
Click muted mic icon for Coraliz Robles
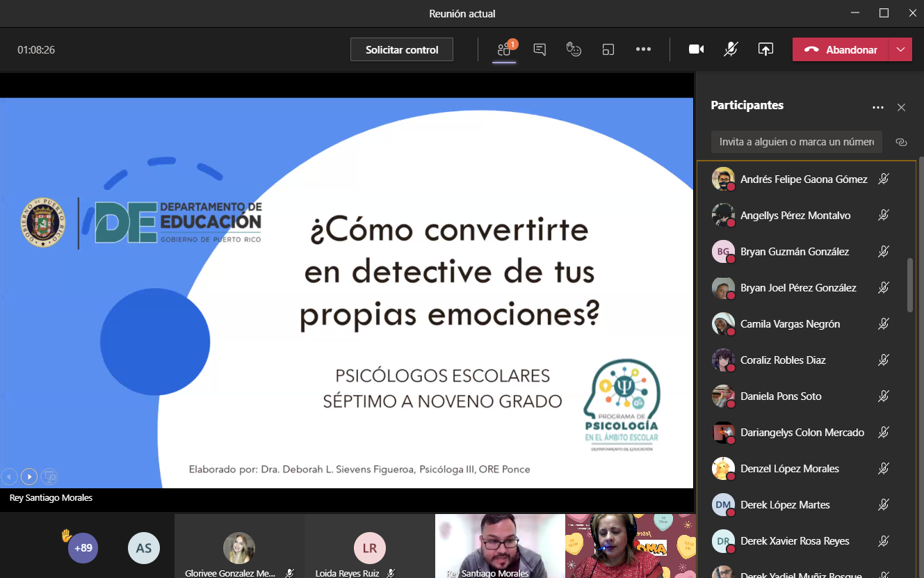tap(884, 360)
